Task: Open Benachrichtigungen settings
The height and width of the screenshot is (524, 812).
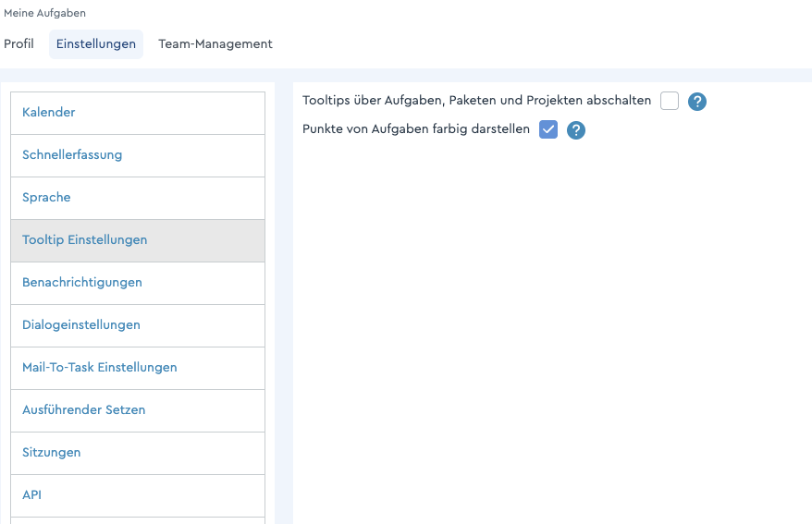Action: pos(82,283)
